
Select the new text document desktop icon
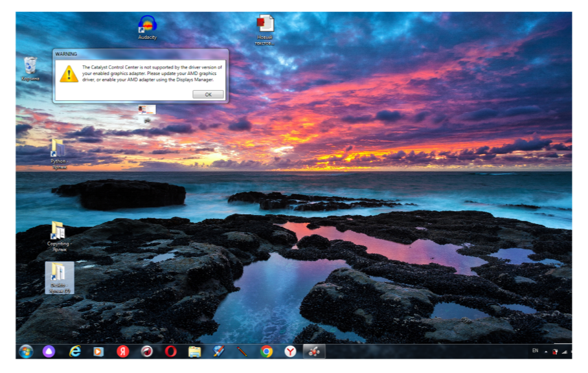pyautogui.click(x=265, y=30)
